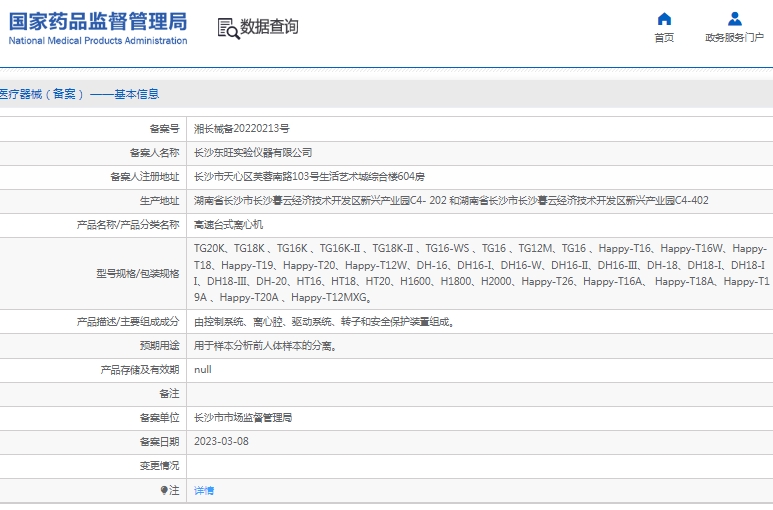The width and height of the screenshot is (773, 510).
Task: Click the 备案人名称 row label
Action: (x=155, y=153)
